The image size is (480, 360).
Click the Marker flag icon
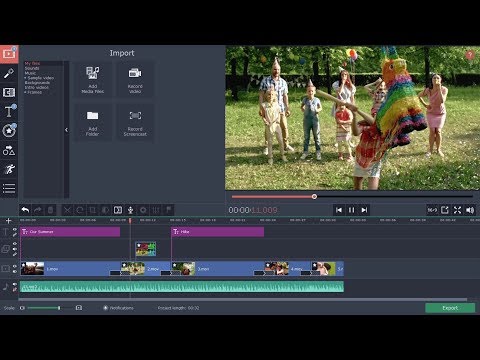point(169,210)
